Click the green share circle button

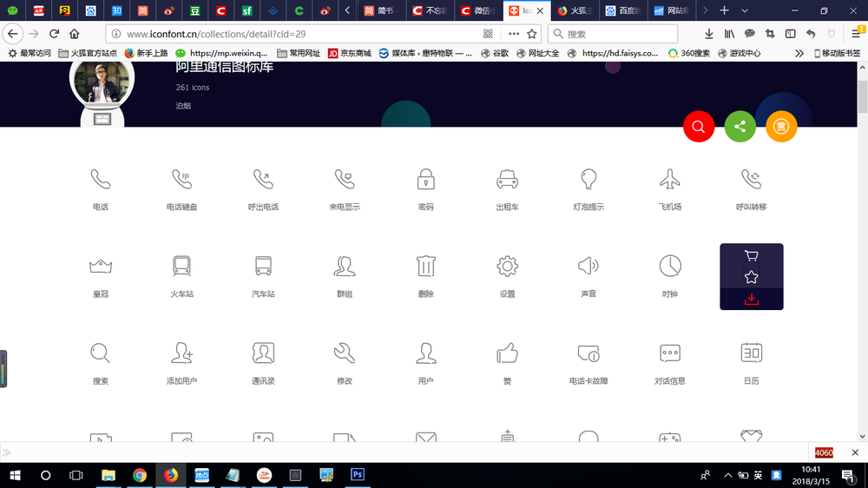coord(740,127)
